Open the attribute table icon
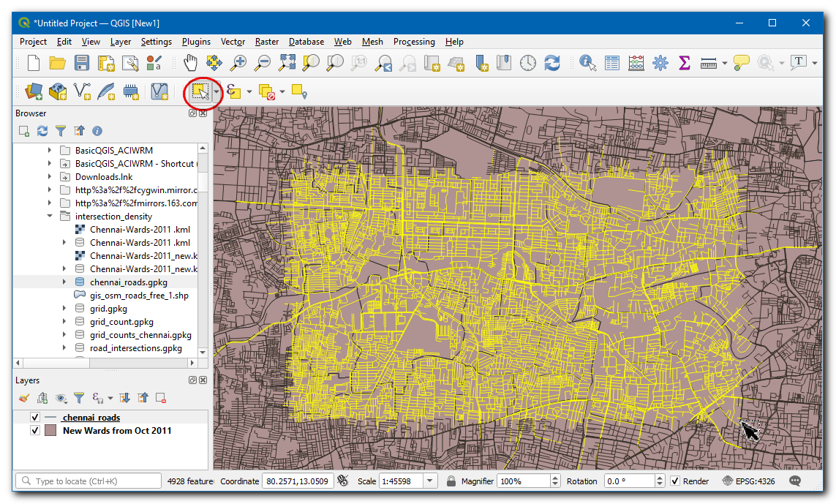This screenshot has height=504, width=836. 612,63
